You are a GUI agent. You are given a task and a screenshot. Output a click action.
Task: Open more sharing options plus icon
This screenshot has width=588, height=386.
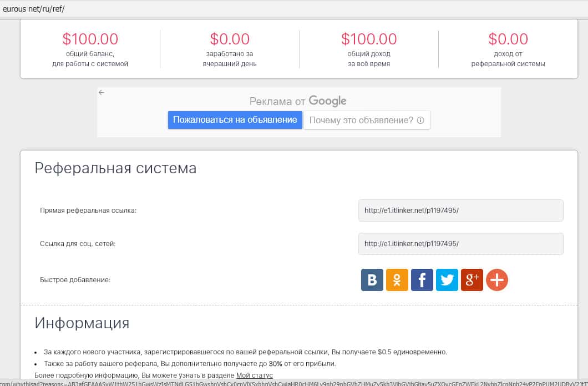(x=497, y=280)
